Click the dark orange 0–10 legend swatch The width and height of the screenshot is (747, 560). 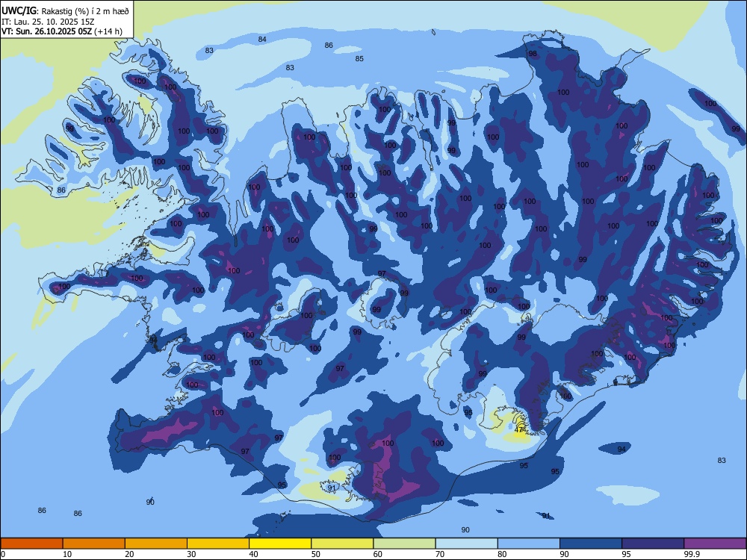coord(31,544)
